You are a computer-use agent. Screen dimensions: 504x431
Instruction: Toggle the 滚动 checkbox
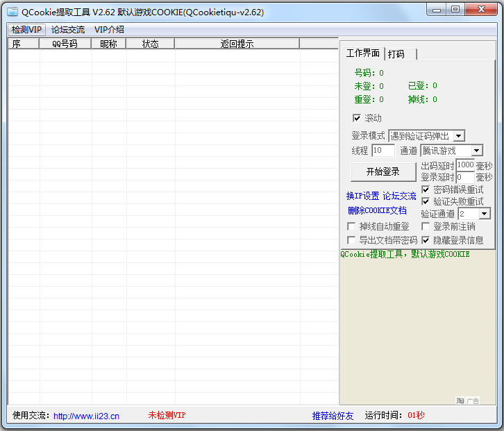tap(357, 118)
